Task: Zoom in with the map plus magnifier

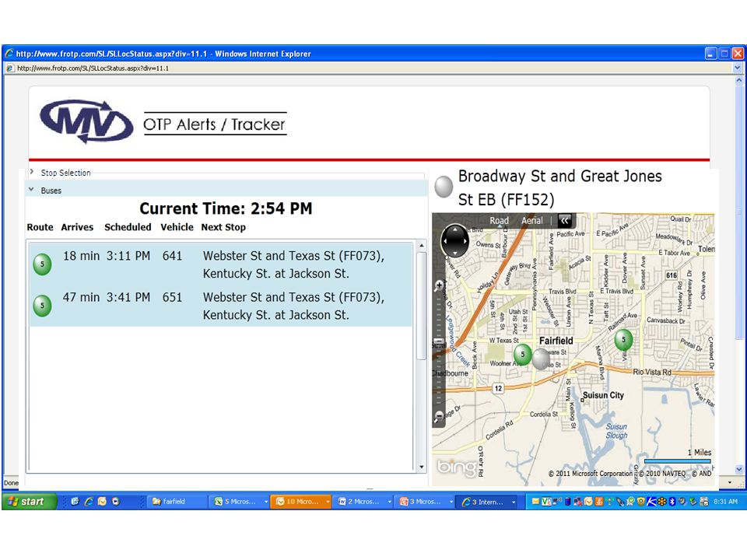Action: click(439, 285)
